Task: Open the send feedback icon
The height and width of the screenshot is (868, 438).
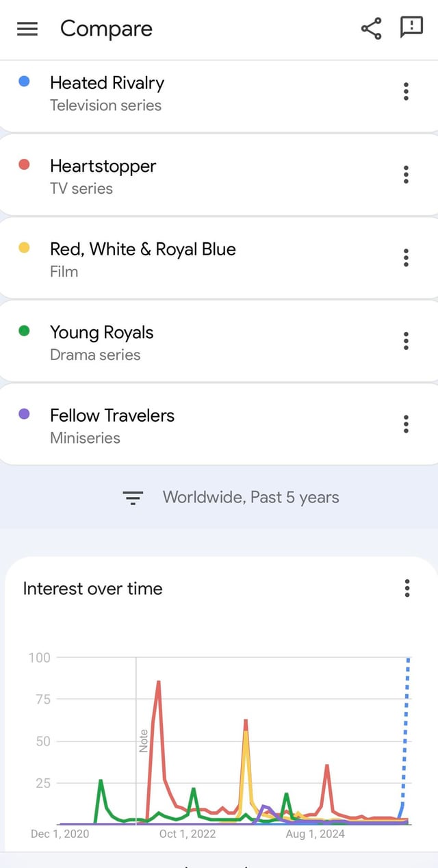Action: 411,27
